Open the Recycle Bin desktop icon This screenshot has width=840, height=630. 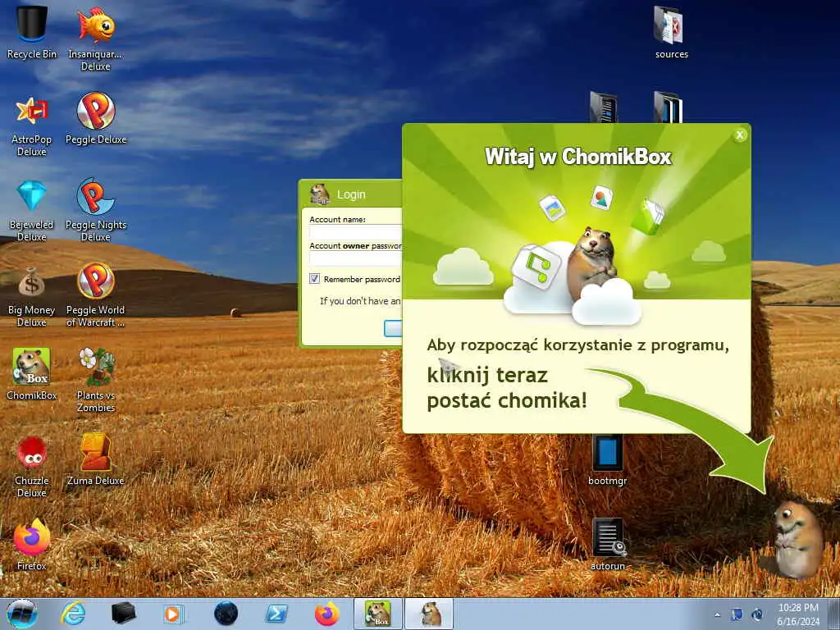tap(32, 30)
